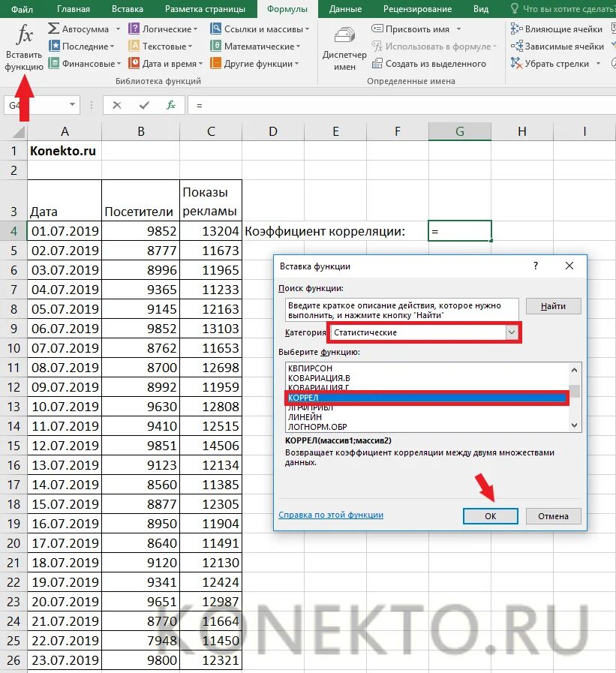Open Другие функции list
Viewport: 616px width, 673px height.
254,64
